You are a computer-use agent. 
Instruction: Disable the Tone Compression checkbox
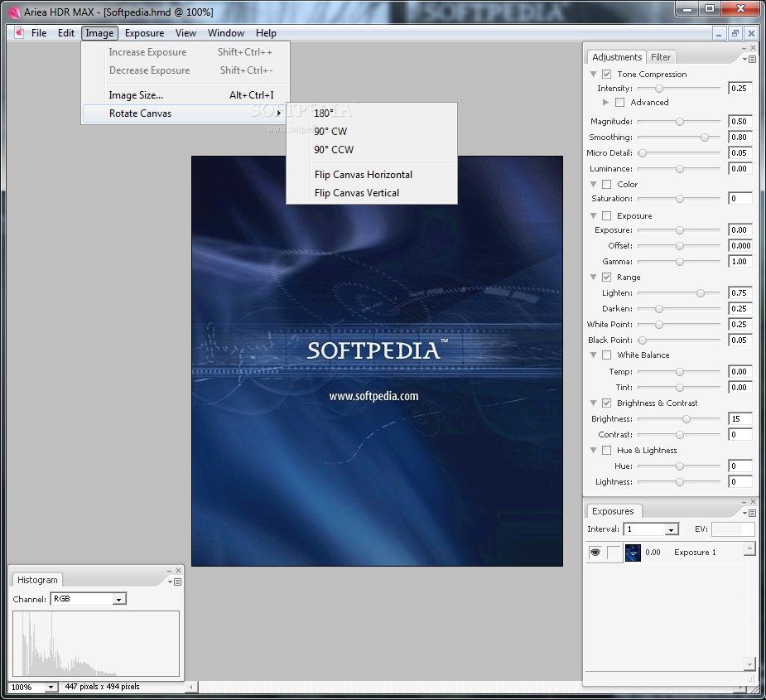607,75
